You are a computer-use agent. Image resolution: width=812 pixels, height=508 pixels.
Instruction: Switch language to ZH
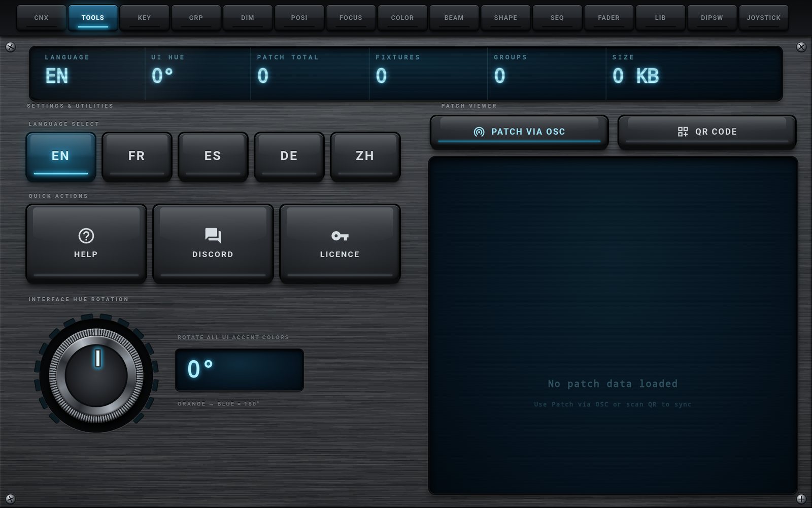click(365, 156)
